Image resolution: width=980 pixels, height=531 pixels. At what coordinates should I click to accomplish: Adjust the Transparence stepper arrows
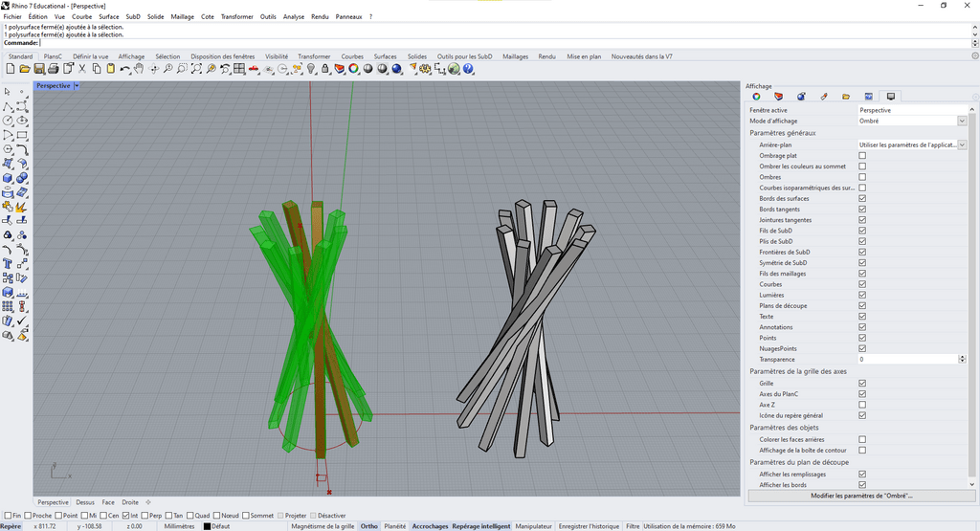tap(962, 359)
